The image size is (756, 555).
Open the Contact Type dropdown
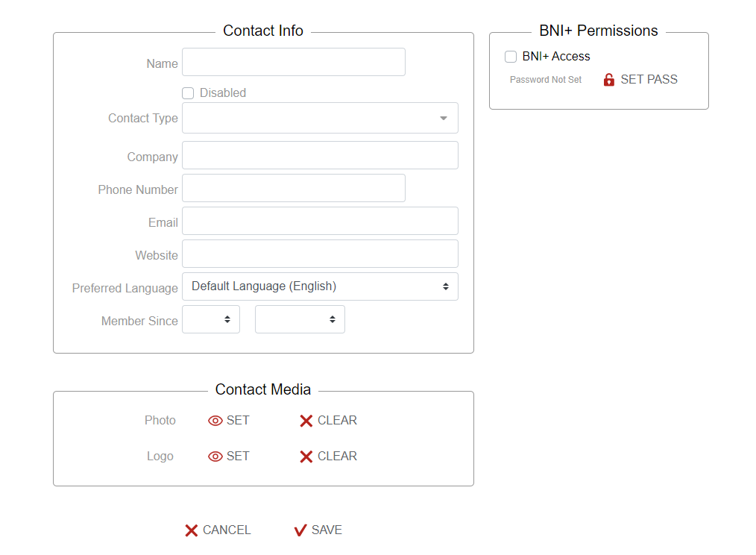click(x=320, y=118)
